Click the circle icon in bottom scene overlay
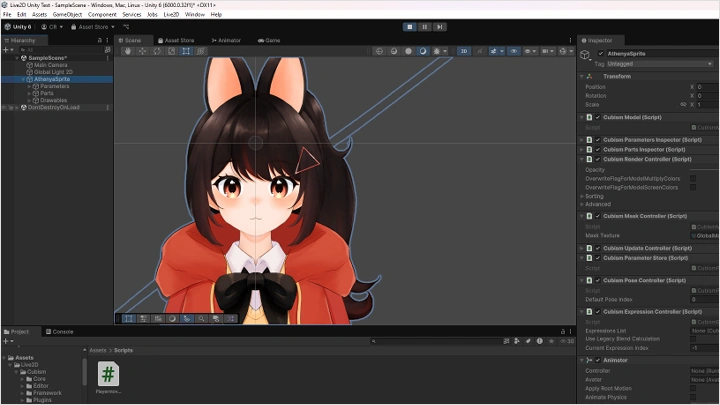The width and height of the screenshot is (720, 405). [x=172, y=318]
